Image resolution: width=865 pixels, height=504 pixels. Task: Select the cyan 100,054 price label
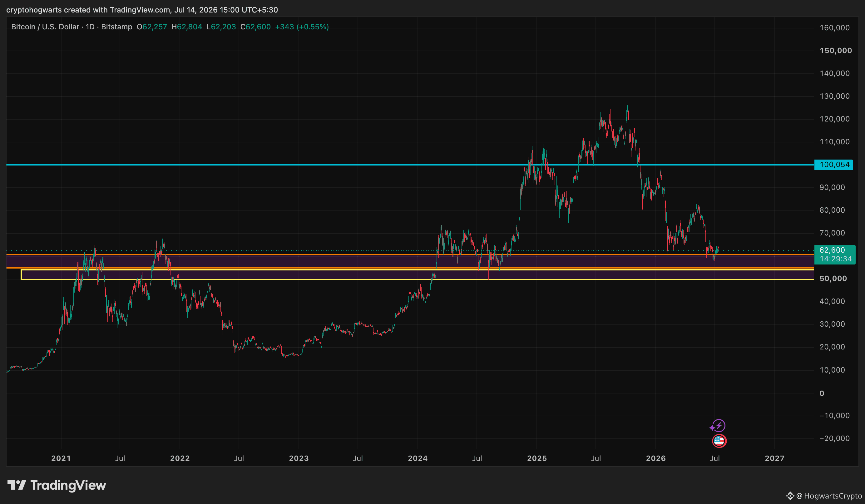834,165
